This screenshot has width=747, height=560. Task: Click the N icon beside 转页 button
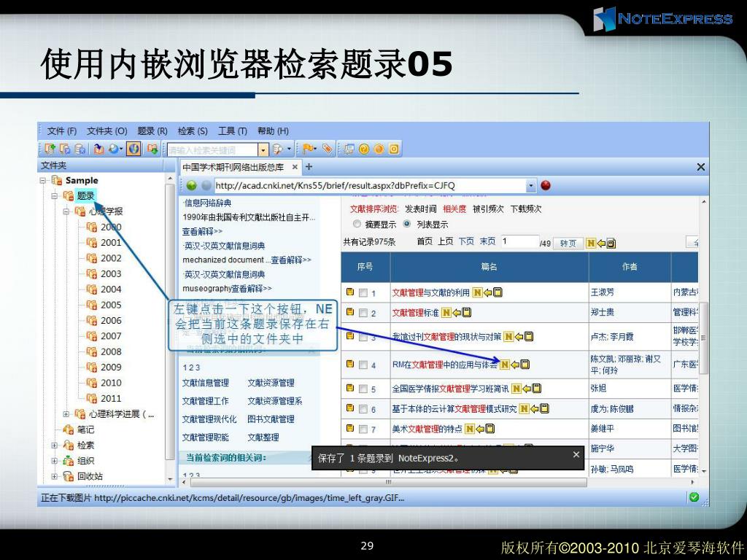coord(591,244)
